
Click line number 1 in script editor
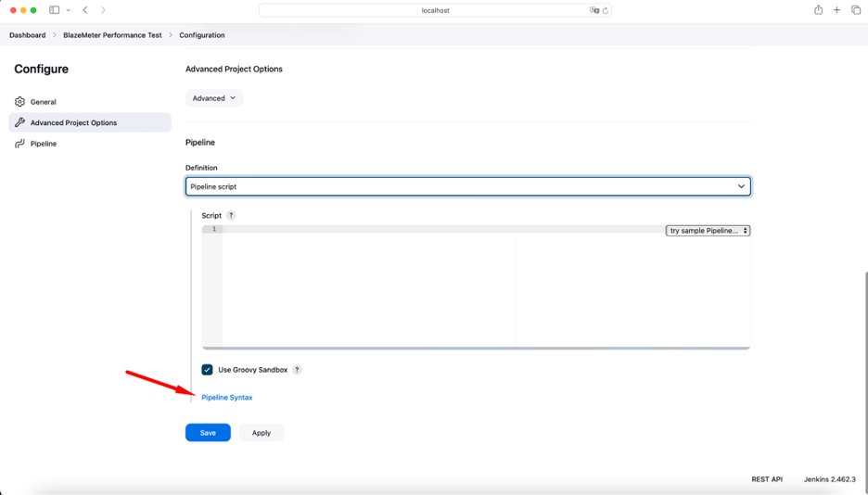pyautogui.click(x=214, y=229)
